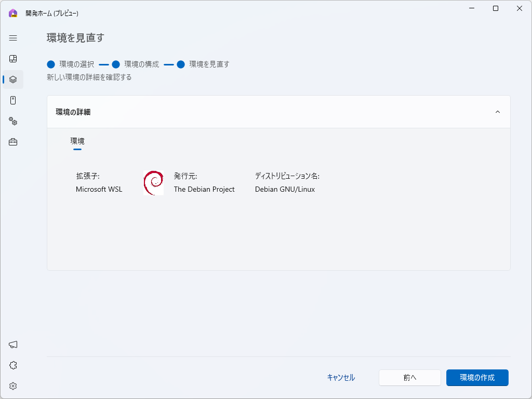Open the Settings gear icon
The width and height of the screenshot is (532, 399).
pyautogui.click(x=13, y=386)
